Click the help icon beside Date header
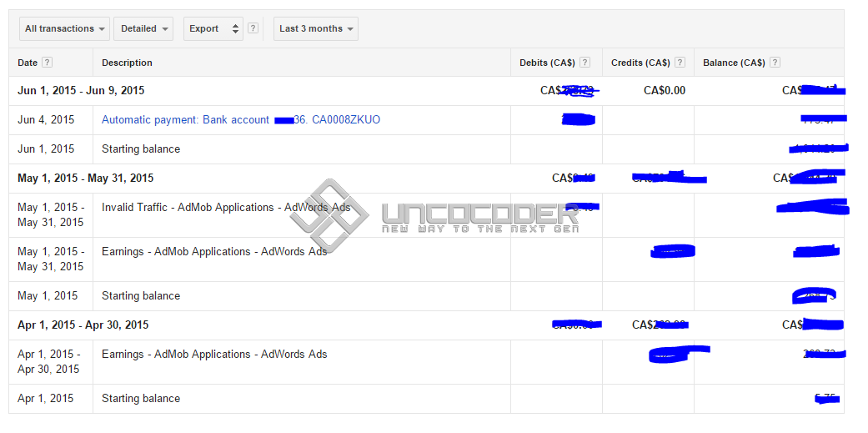The height and width of the screenshot is (433, 868). coord(48,63)
